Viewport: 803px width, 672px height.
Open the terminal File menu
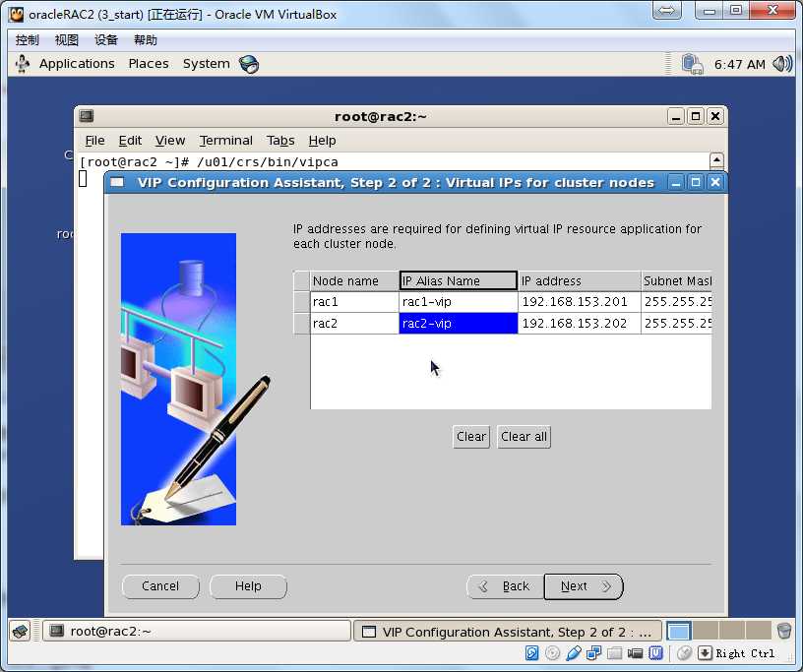(94, 141)
